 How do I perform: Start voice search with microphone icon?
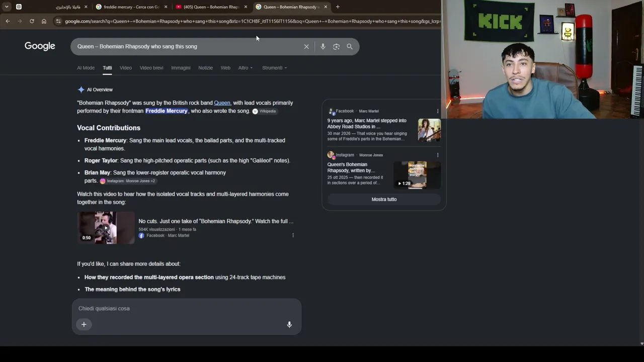tap(323, 46)
